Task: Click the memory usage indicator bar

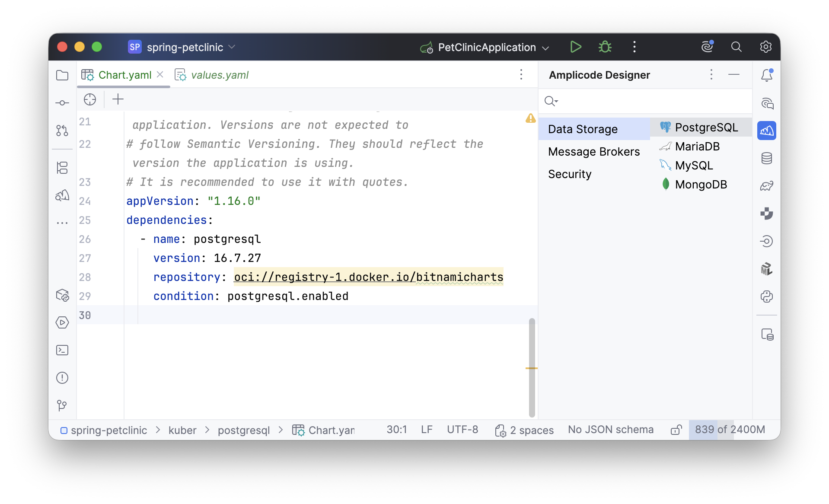Action: tap(730, 430)
